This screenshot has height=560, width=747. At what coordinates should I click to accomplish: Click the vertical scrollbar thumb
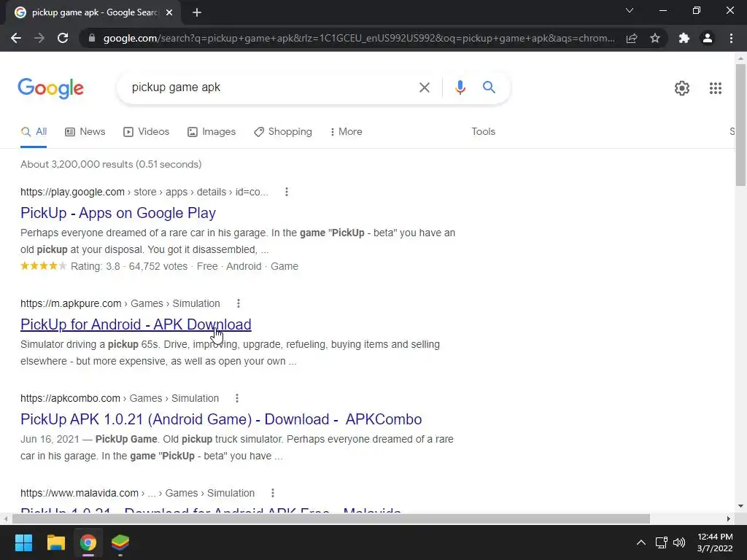(740, 125)
